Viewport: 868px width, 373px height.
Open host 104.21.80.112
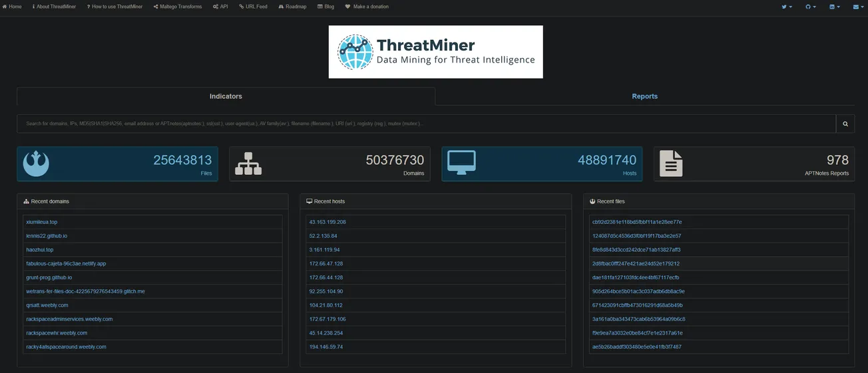point(326,305)
